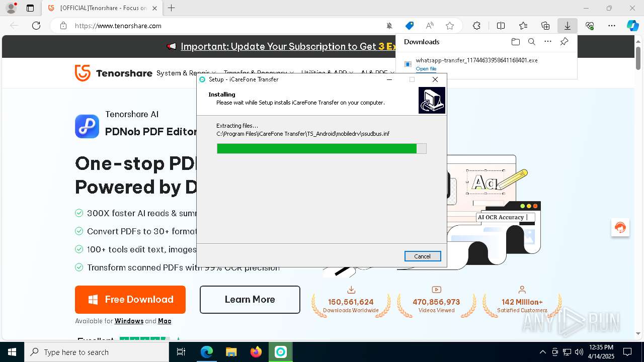Click the PDNob PDF Editor app icon
Image resolution: width=644 pixels, height=362 pixels.
pos(87,126)
